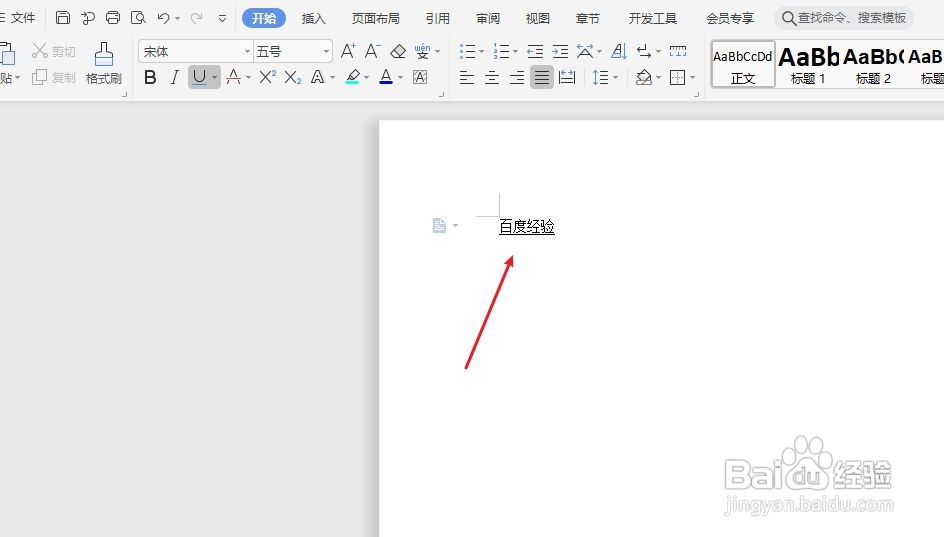Click the Format Painter brush
Image resolution: width=944 pixels, height=537 pixels.
104,63
